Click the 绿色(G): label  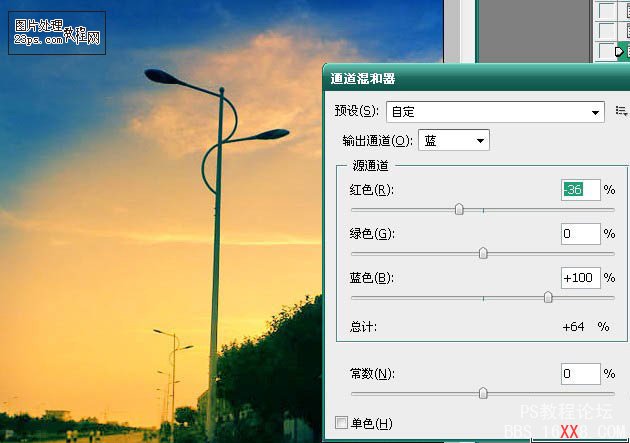point(372,234)
